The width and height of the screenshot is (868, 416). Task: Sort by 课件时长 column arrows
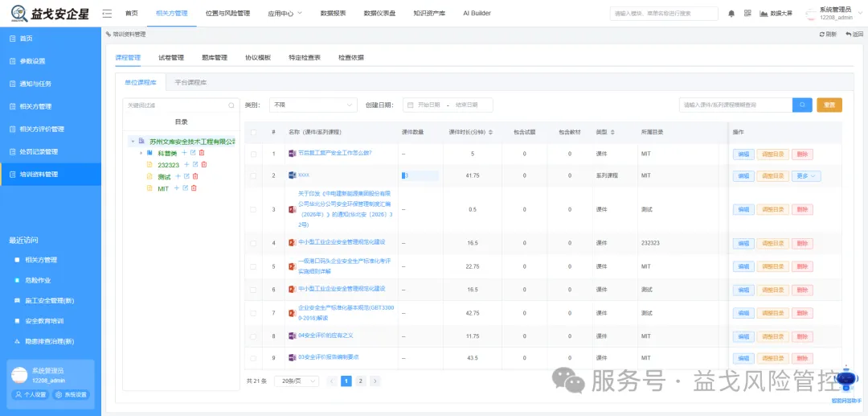tap(490, 133)
